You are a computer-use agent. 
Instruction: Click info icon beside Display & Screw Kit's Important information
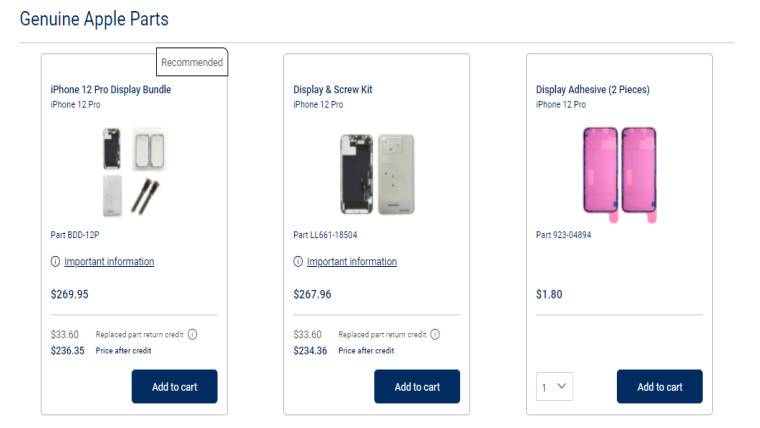pyautogui.click(x=298, y=262)
